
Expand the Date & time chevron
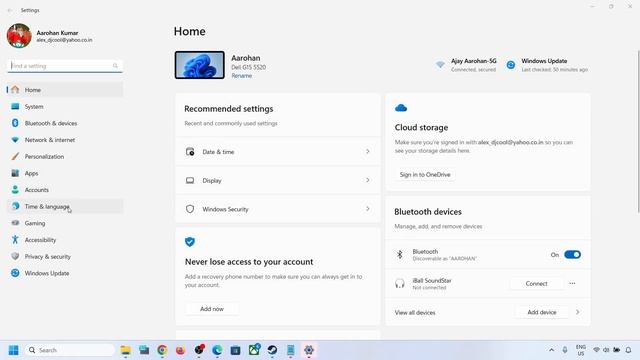click(x=368, y=152)
